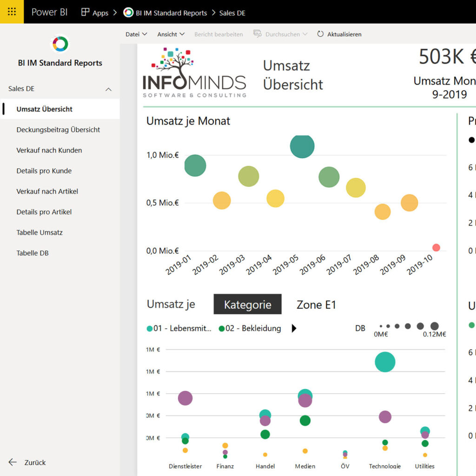The image size is (476, 476).
Task: Click the 0,5 Mio.€ axis value
Action: click(x=162, y=203)
